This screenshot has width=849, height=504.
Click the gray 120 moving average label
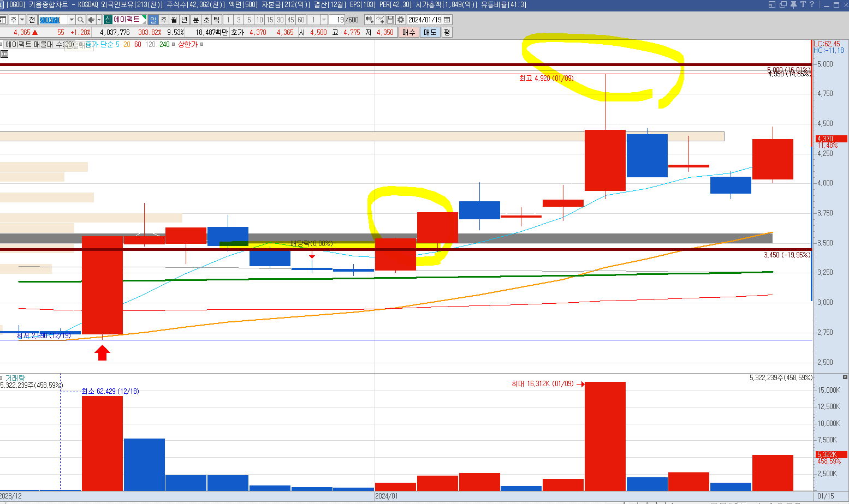(150, 44)
